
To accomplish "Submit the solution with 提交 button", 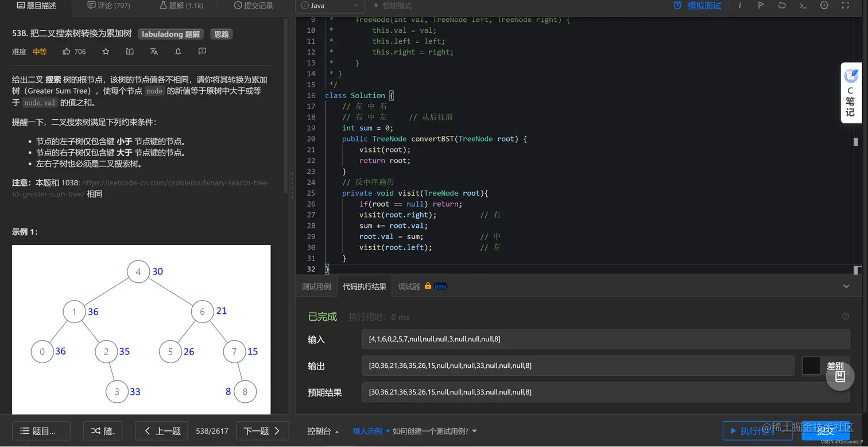I will (826, 431).
